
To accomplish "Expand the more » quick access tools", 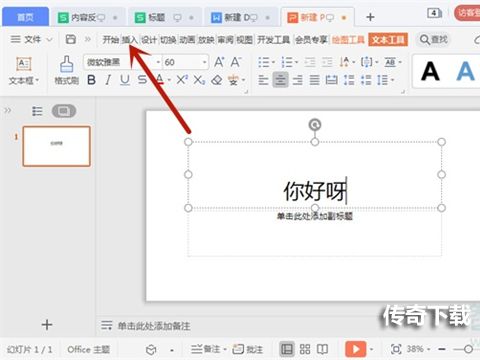I will coord(87,39).
